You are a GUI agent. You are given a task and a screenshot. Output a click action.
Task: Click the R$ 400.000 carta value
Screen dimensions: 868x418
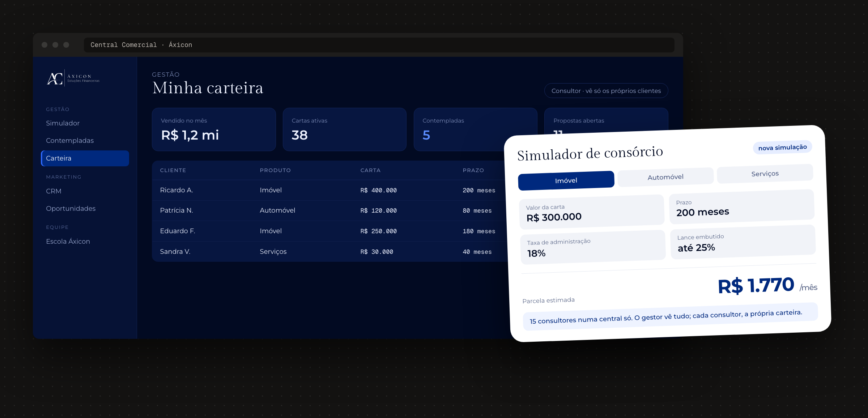(378, 191)
